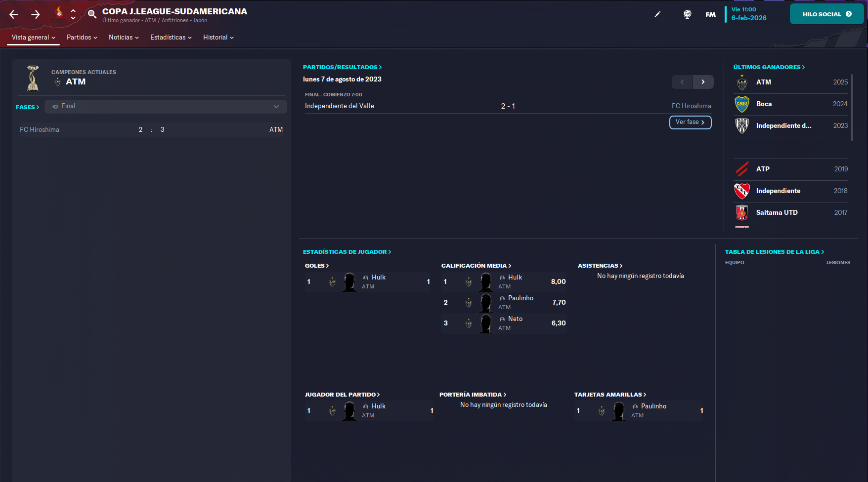The height and width of the screenshot is (482, 868).
Task: Click ATM champions name text
Action: click(x=76, y=82)
